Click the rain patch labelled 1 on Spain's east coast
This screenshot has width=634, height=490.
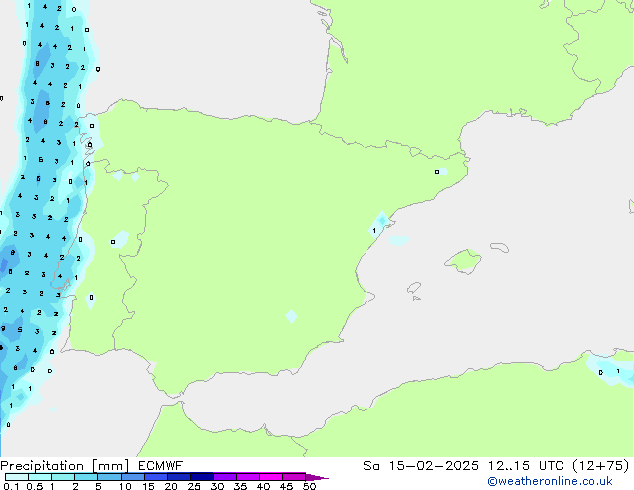pos(378,225)
